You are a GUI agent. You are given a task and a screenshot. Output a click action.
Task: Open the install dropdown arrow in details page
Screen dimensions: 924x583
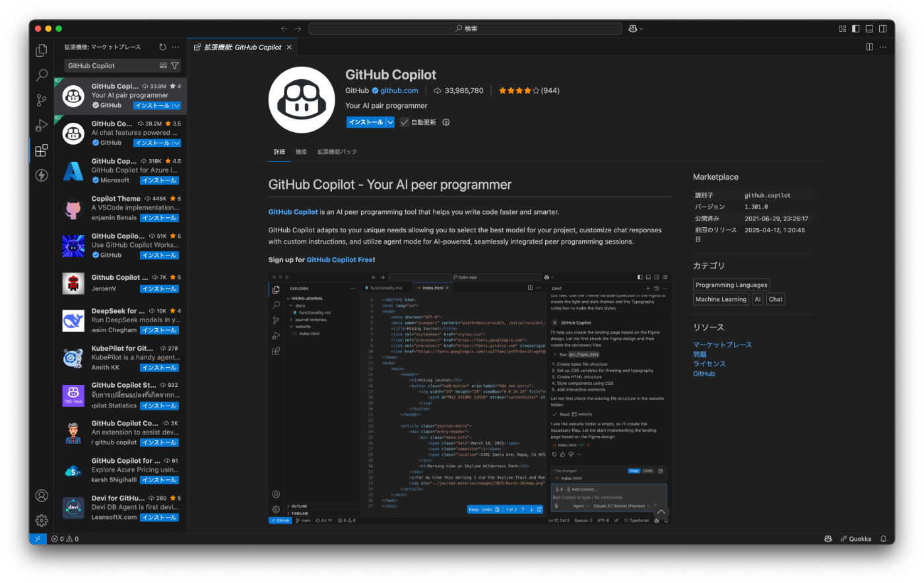(x=390, y=122)
